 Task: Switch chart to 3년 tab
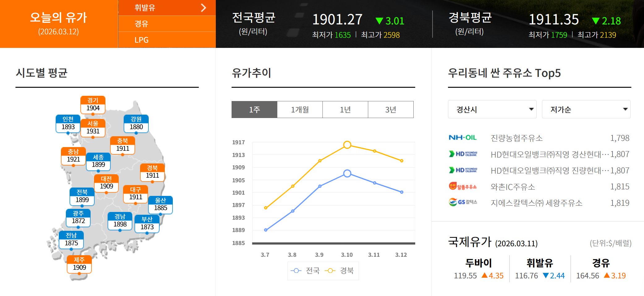point(391,109)
